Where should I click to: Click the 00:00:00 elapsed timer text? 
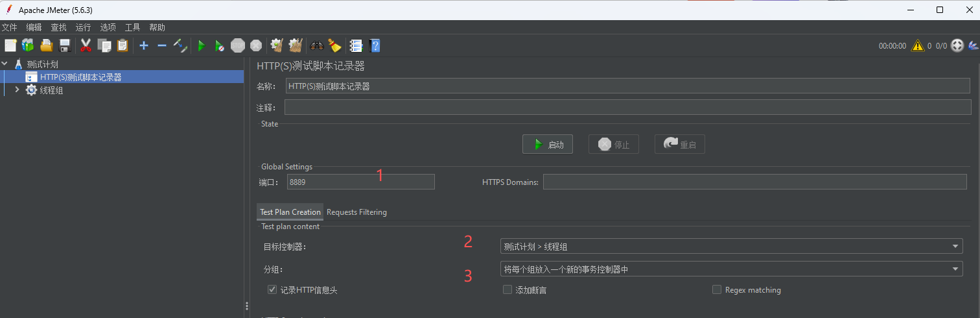click(x=892, y=46)
